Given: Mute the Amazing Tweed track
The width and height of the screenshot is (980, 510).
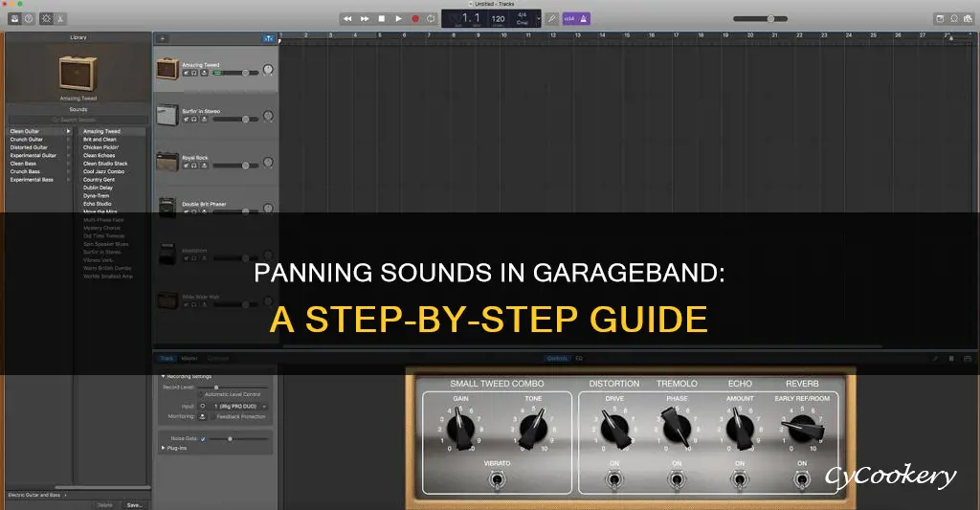Looking at the screenshot, I should [x=186, y=73].
